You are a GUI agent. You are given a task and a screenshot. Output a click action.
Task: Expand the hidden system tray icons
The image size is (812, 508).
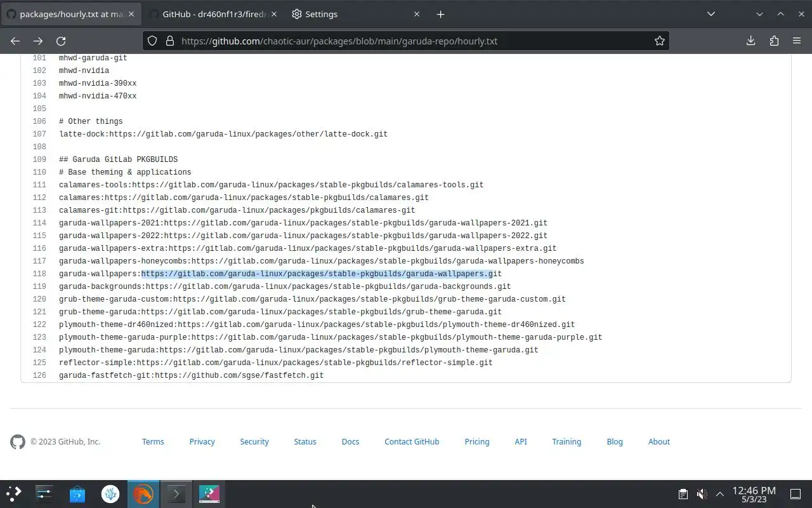click(x=720, y=493)
